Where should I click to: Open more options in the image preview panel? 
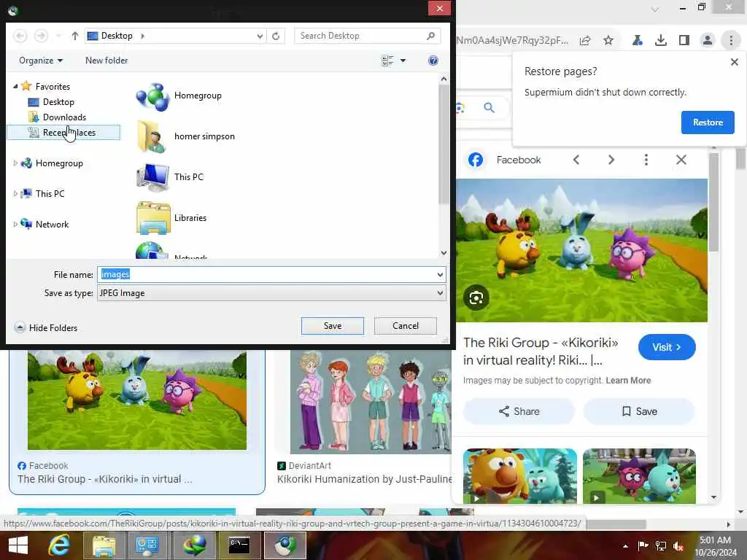[646, 160]
